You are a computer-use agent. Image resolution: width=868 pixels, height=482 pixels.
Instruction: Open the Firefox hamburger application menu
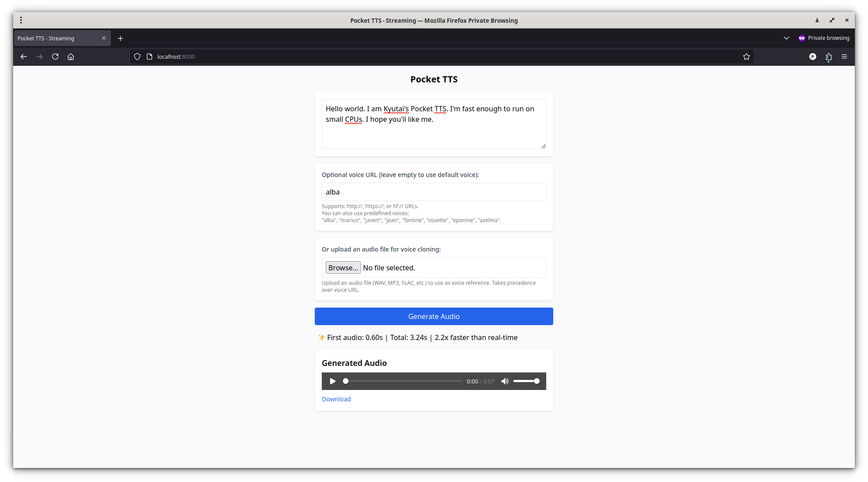tap(844, 57)
